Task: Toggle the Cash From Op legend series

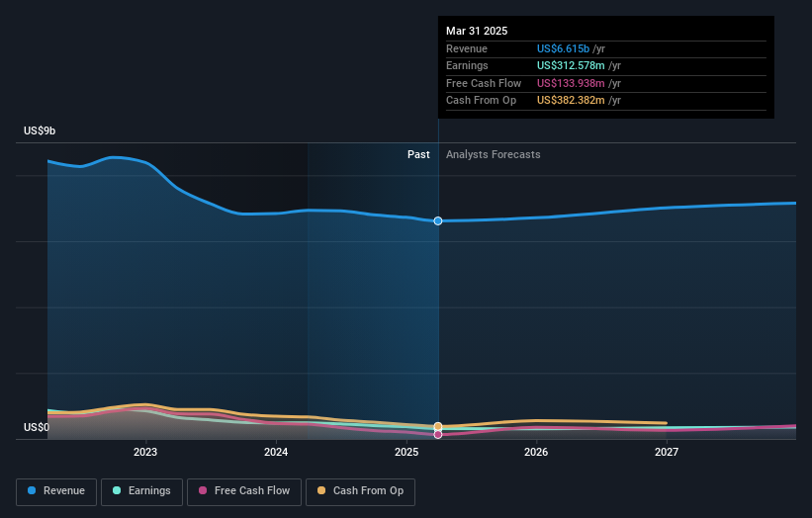Action: pyautogui.click(x=360, y=491)
